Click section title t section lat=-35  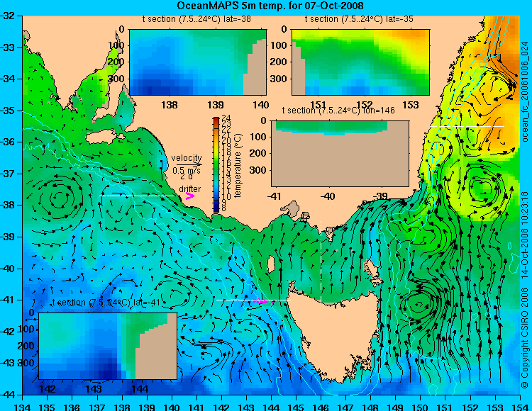point(359,19)
